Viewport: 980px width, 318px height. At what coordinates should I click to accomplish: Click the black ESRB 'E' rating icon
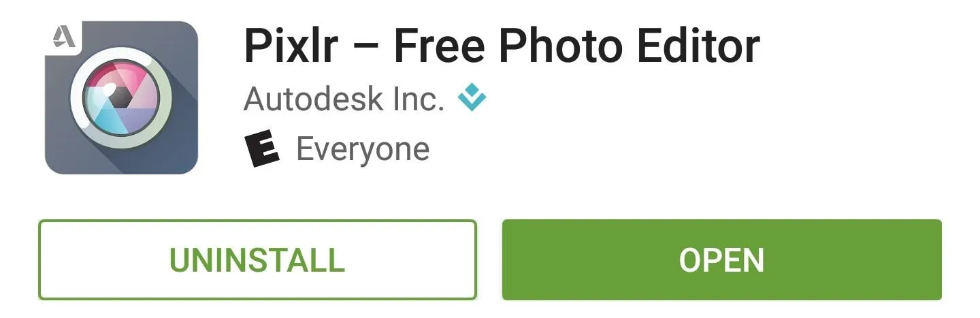[x=262, y=149]
